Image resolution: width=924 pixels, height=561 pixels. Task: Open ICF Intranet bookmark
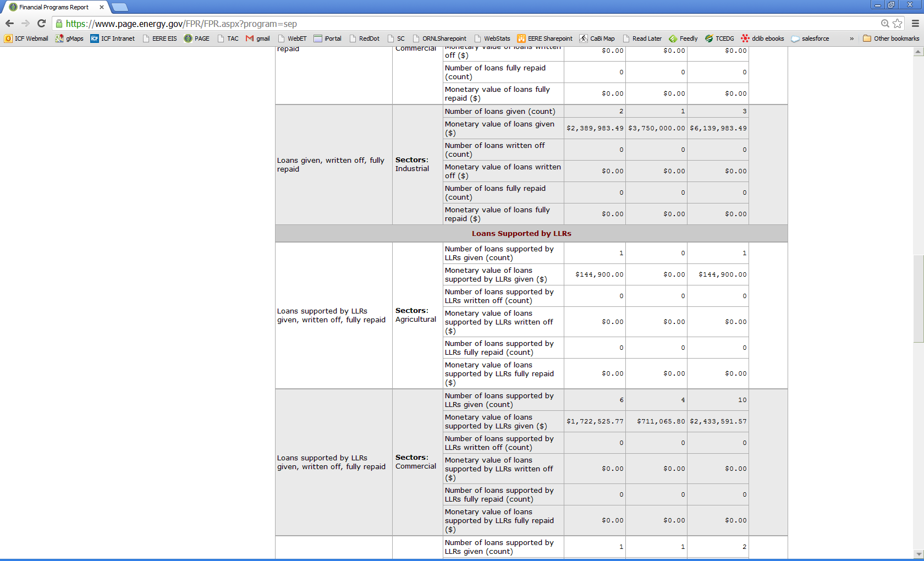113,38
